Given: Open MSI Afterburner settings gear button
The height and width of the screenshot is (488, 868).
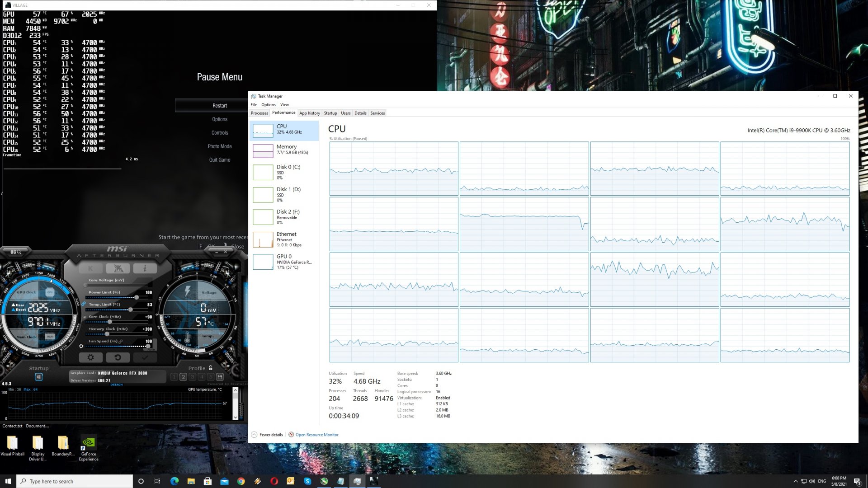Looking at the screenshot, I should [x=90, y=357].
